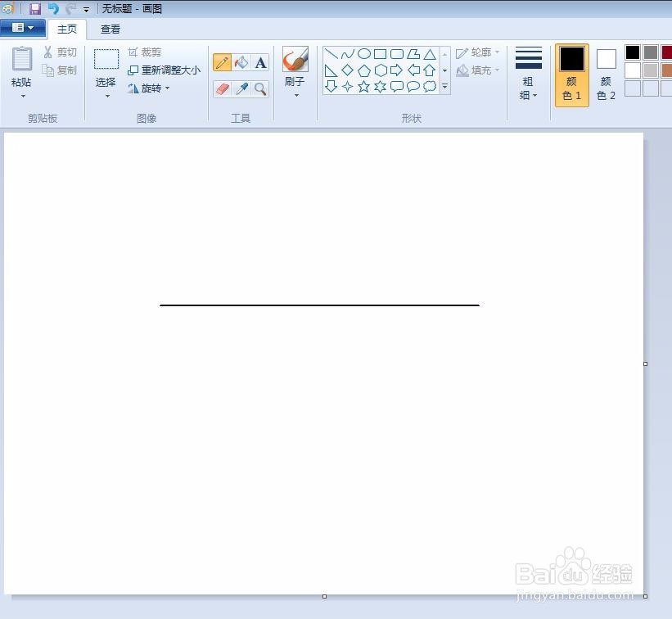Choose the Right arrow shape

pyautogui.click(x=397, y=70)
